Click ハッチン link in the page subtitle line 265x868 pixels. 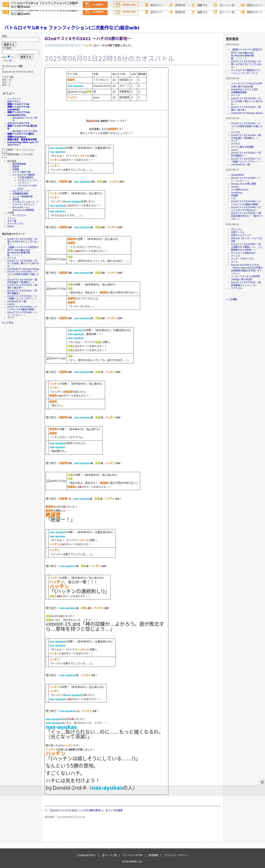[x=89, y=45]
